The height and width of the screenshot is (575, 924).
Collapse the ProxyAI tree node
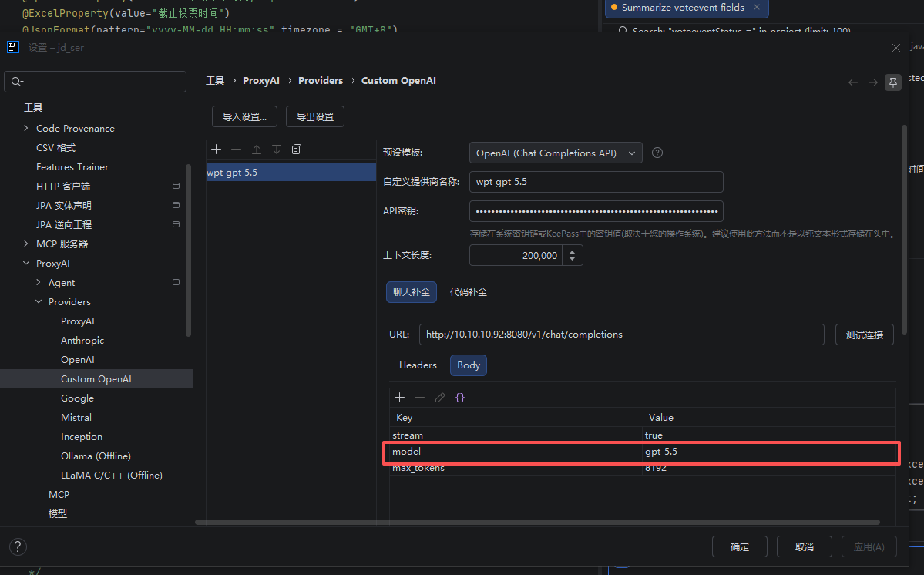tap(25, 264)
